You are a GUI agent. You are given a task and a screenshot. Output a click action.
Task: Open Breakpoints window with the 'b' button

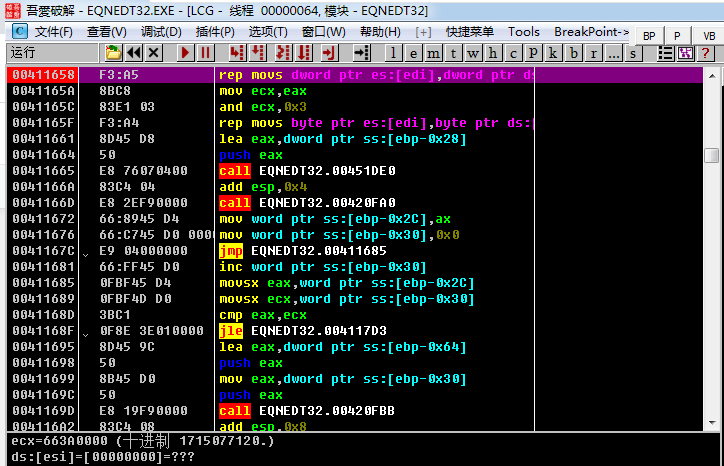(574, 54)
